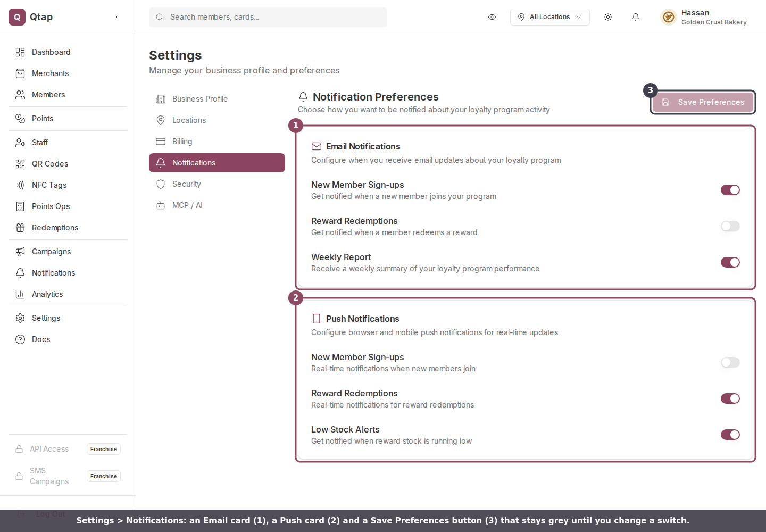Click the Franchise badge beside API Access

104,449
